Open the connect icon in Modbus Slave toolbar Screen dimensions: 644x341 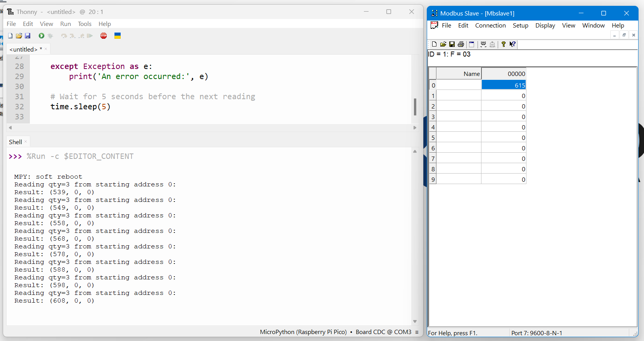coord(483,44)
